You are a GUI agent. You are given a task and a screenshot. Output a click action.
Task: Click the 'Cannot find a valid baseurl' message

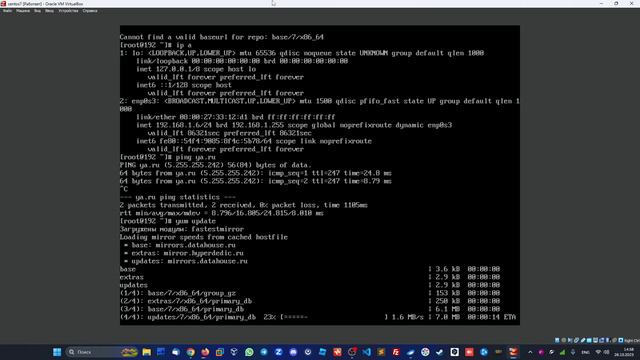tap(222, 37)
